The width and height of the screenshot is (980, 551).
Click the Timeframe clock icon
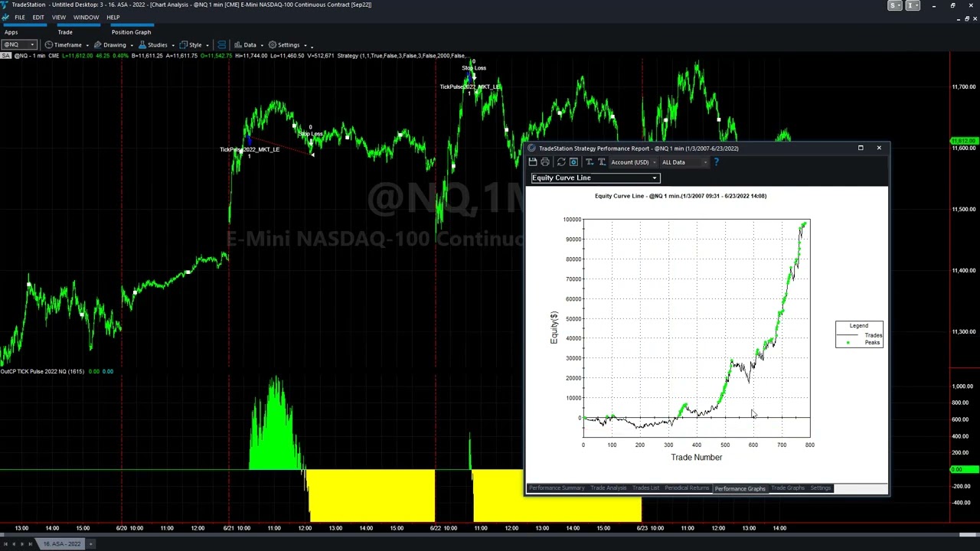click(48, 44)
